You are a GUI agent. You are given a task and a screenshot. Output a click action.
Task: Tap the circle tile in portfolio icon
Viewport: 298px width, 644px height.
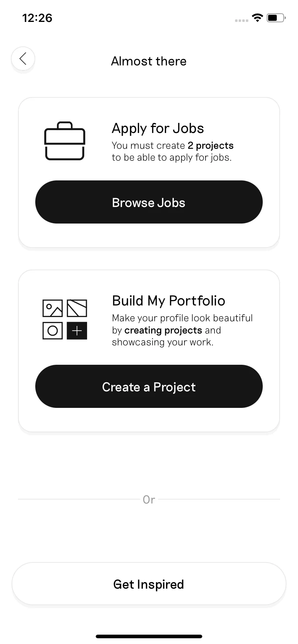(53, 331)
